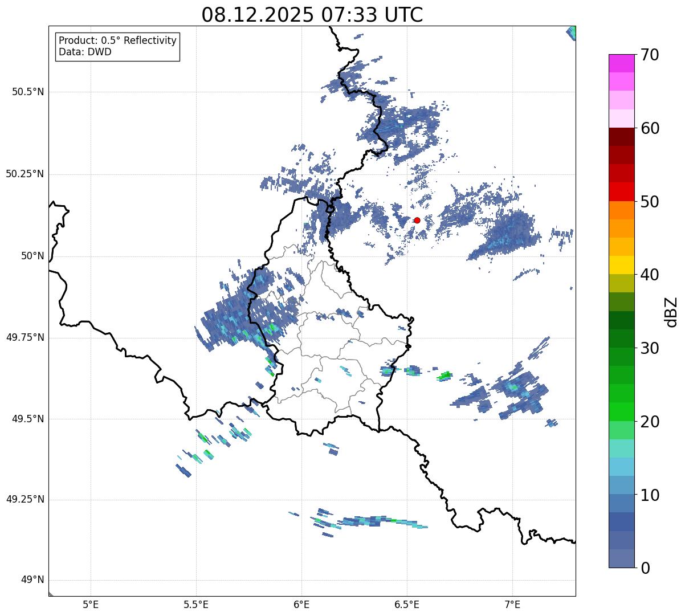
Task: Click the 70 value on the colorbar
Action: click(650, 55)
